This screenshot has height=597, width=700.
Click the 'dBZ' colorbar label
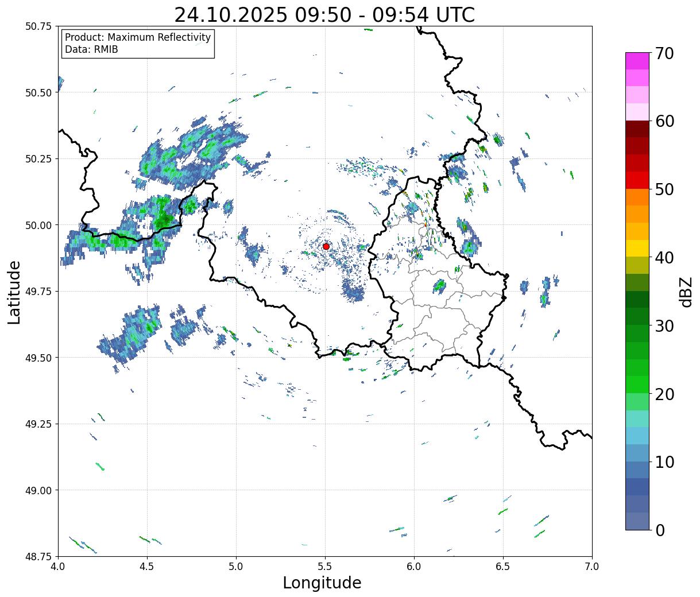coord(686,291)
